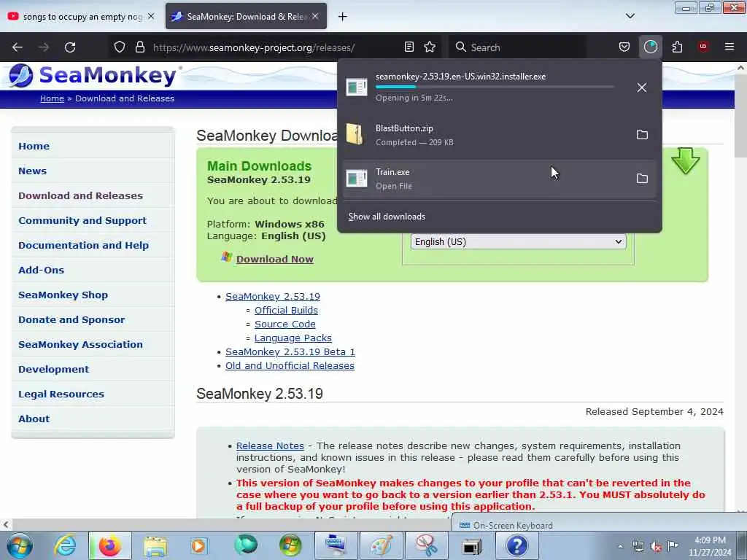Open the Release Notes link
The image size is (747, 560).
pyautogui.click(x=270, y=446)
